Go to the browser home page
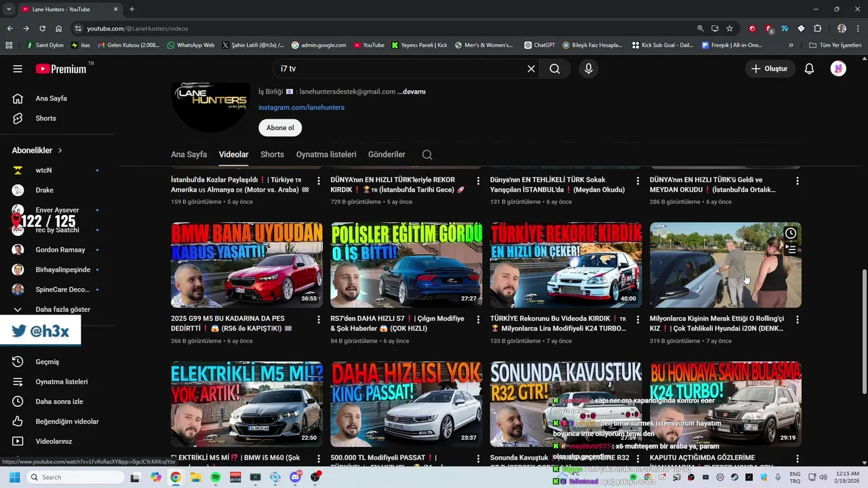The width and height of the screenshot is (868, 488). [x=59, y=28]
